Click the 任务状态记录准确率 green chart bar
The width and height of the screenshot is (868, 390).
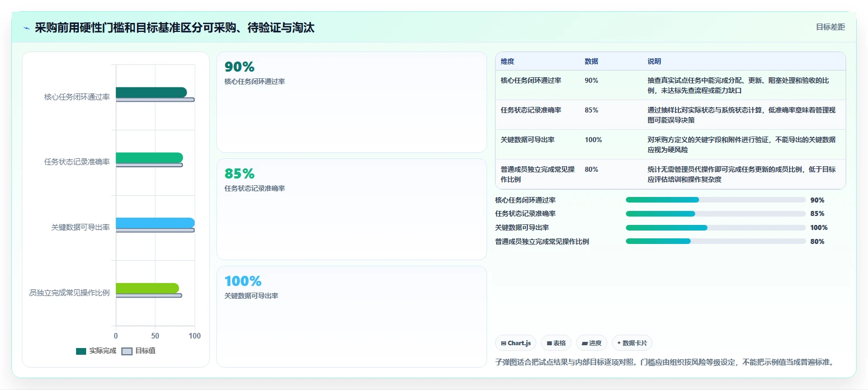149,158
